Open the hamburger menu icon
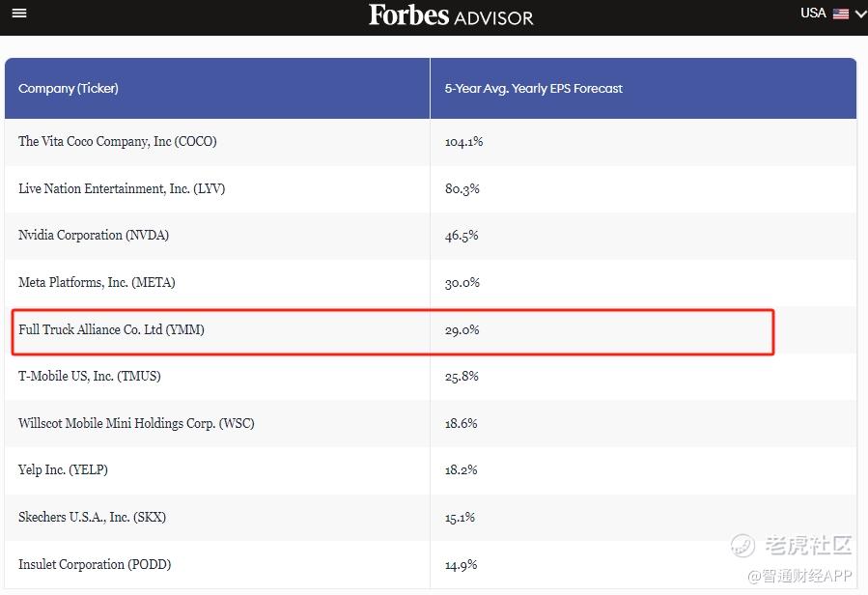Screen dimensions: 868x595 pos(19,14)
